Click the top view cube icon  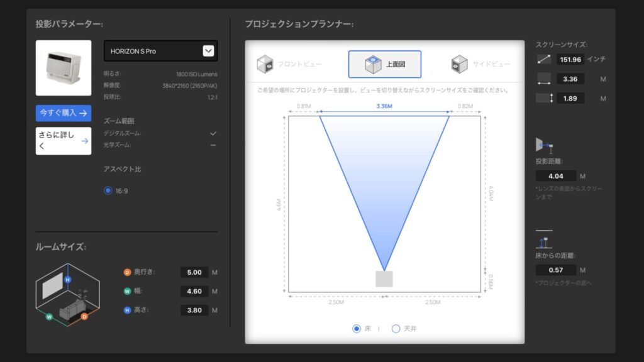tap(373, 65)
